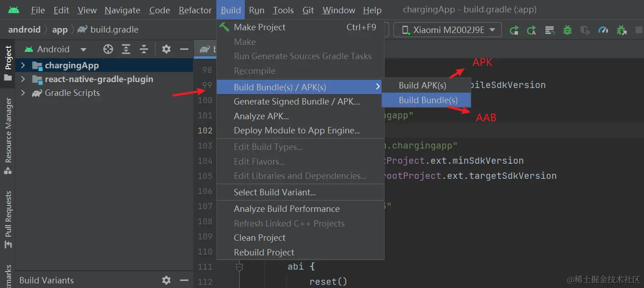Screen dimensions: 644x288
Task: Click 'ext.targetSdkVersion' code text
Action: pos(502,176)
